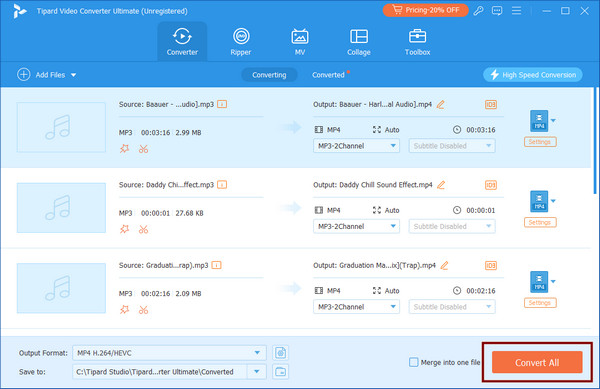Open the feedback chat icon
The width and height of the screenshot is (600, 389).
[497, 11]
